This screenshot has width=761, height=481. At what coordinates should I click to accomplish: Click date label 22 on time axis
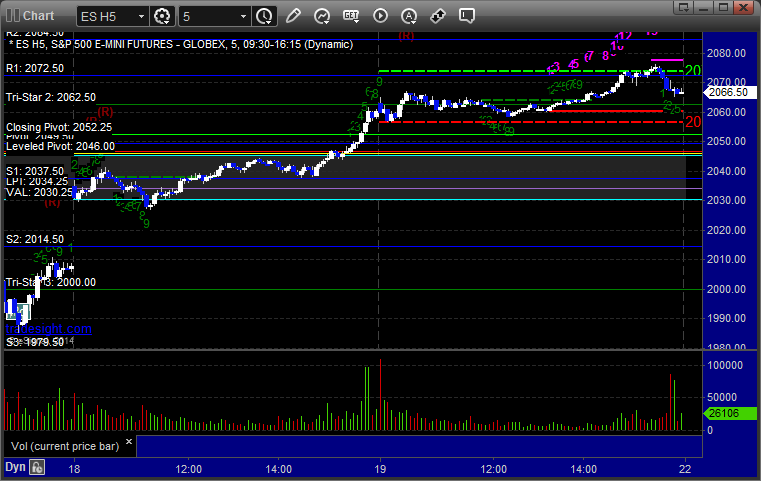point(685,469)
